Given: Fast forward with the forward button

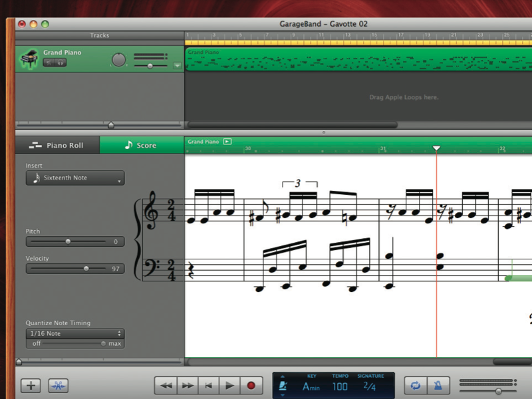Looking at the screenshot, I should click(188, 386).
